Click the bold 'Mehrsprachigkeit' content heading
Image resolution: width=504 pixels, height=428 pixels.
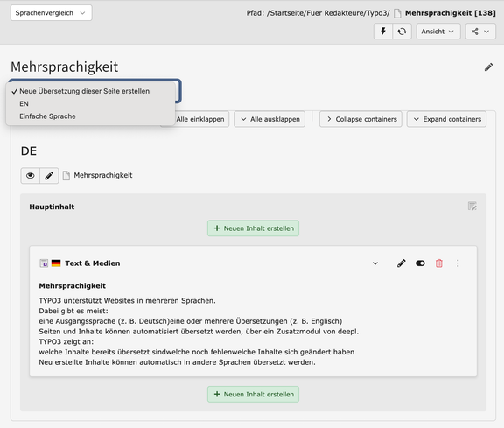[73, 286]
